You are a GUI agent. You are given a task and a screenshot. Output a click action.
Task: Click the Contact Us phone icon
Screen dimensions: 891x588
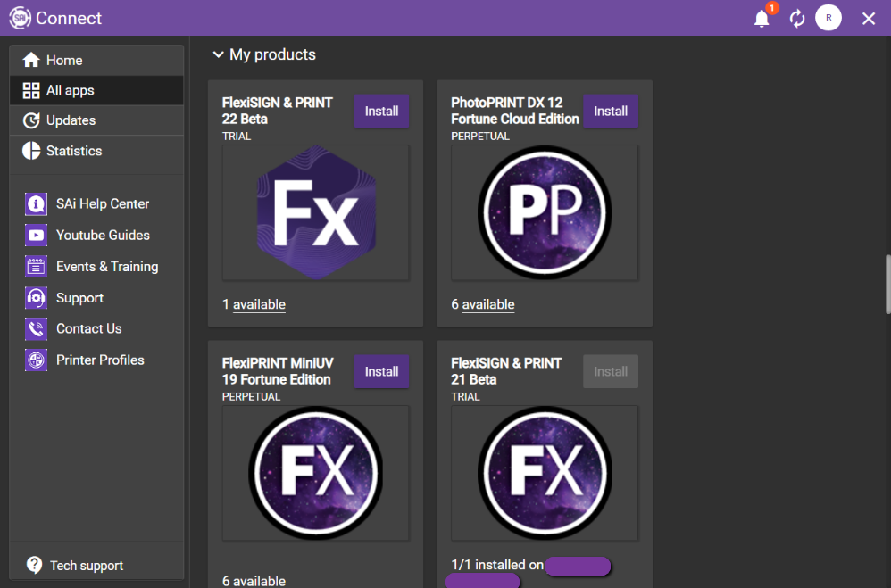36,328
